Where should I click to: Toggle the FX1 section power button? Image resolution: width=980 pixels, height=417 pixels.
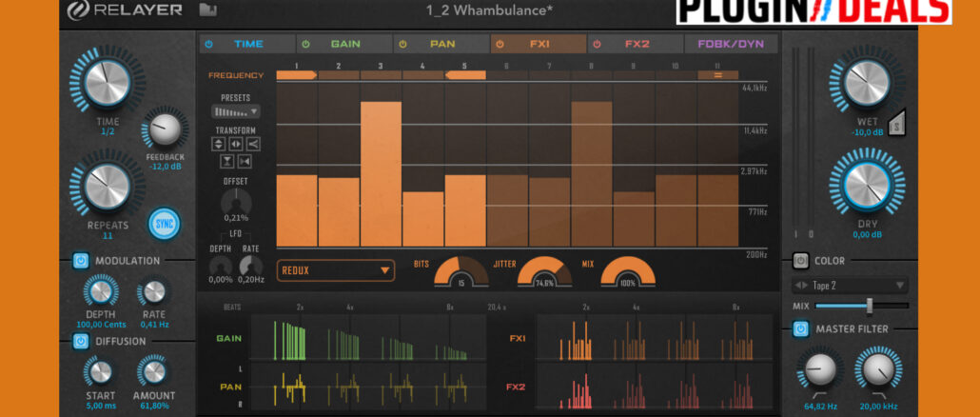[500, 44]
